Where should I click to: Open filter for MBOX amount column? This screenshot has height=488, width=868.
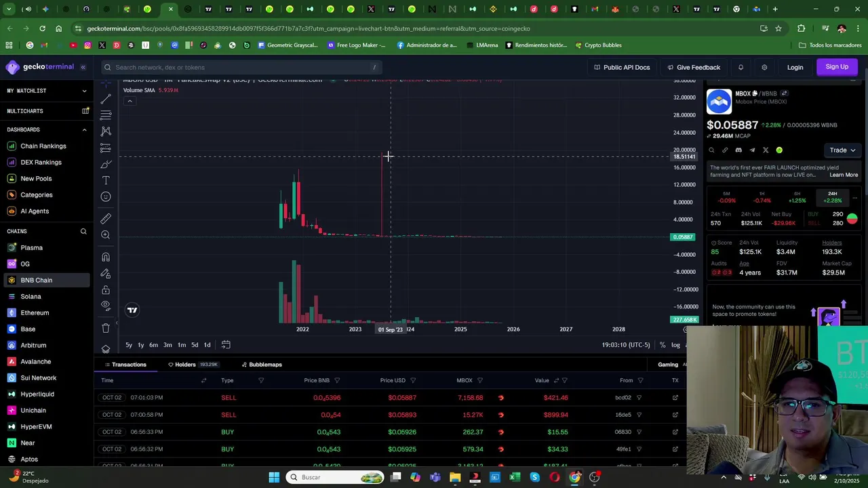coord(479,380)
